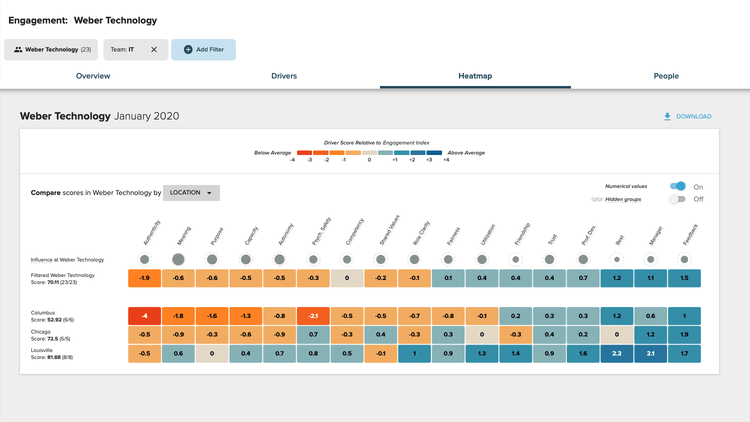Click the Feedback influence circle

pos(684,259)
